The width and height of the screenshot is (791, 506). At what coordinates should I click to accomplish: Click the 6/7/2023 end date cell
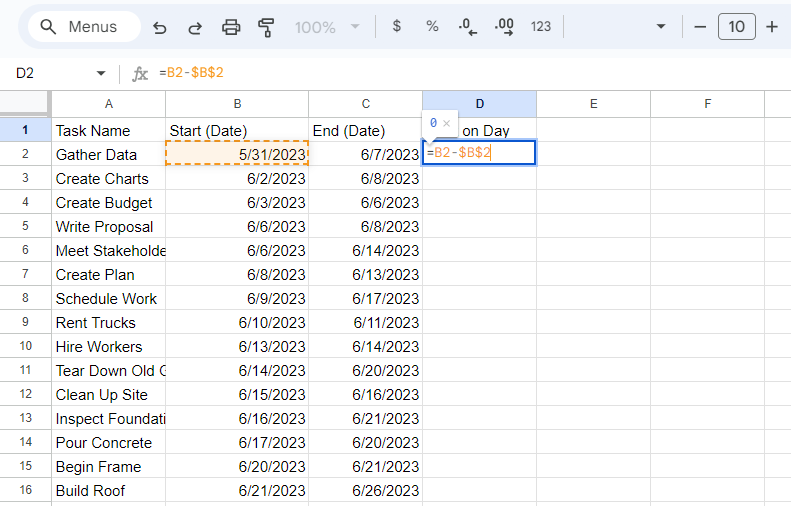(366, 154)
